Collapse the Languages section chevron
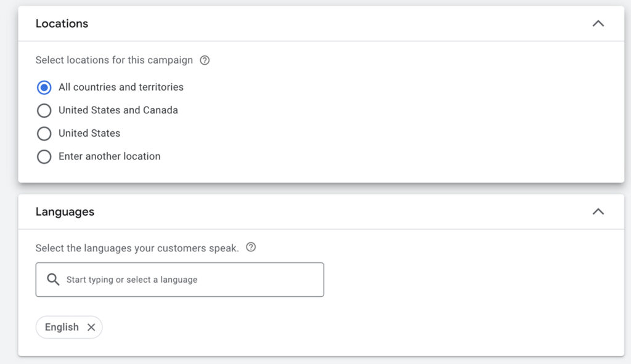Image resolution: width=631 pixels, height=364 pixels. pos(598,211)
